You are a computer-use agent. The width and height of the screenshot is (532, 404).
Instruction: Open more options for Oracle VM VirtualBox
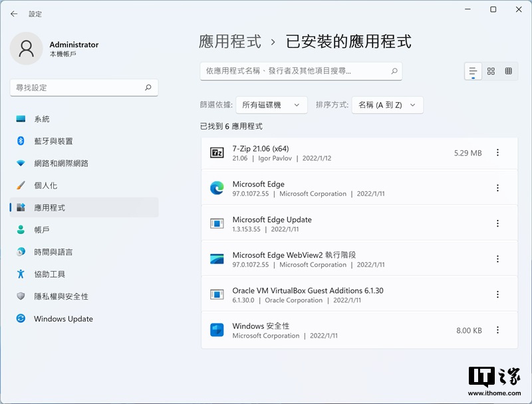[x=497, y=294]
